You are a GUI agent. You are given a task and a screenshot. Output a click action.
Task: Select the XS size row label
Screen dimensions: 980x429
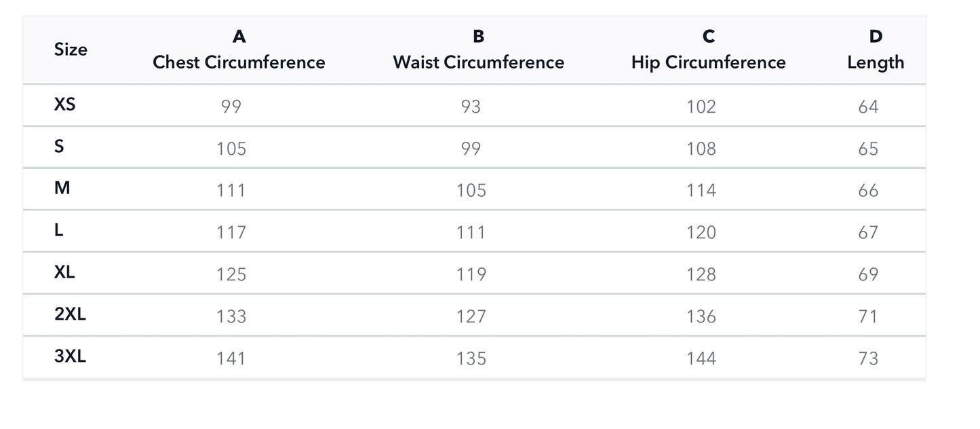click(x=65, y=105)
